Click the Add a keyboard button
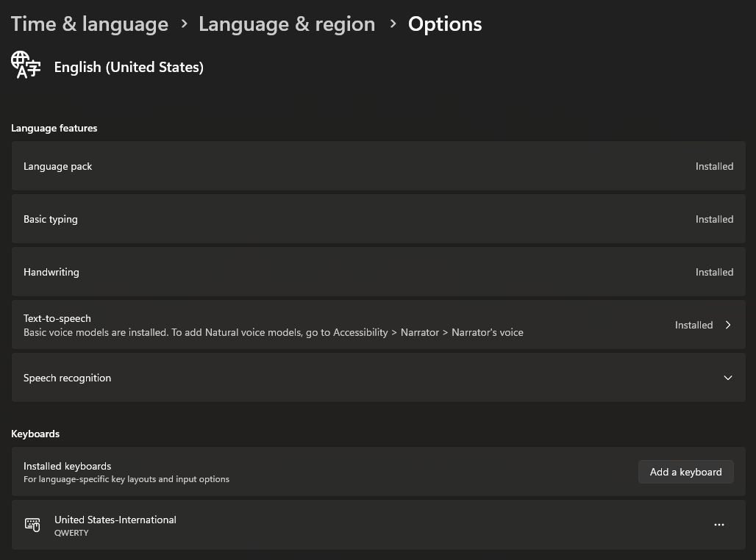Viewport: 756px width, 560px height. pos(685,472)
